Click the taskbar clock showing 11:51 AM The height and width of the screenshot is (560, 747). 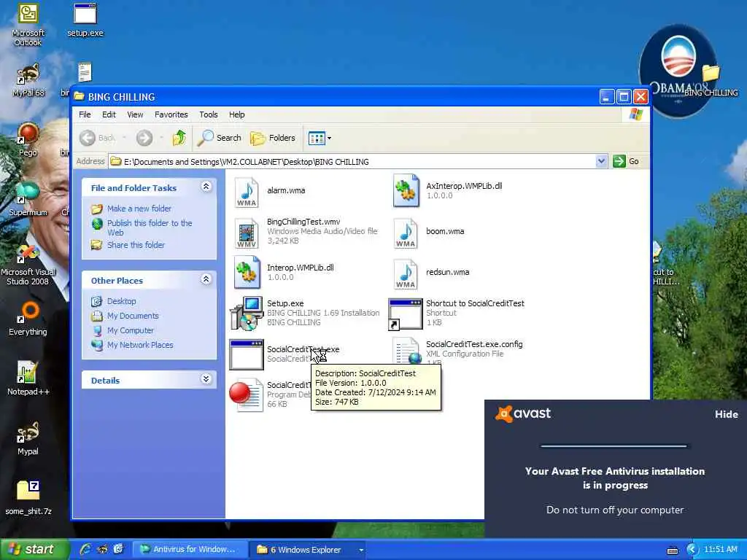[x=720, y=550]
